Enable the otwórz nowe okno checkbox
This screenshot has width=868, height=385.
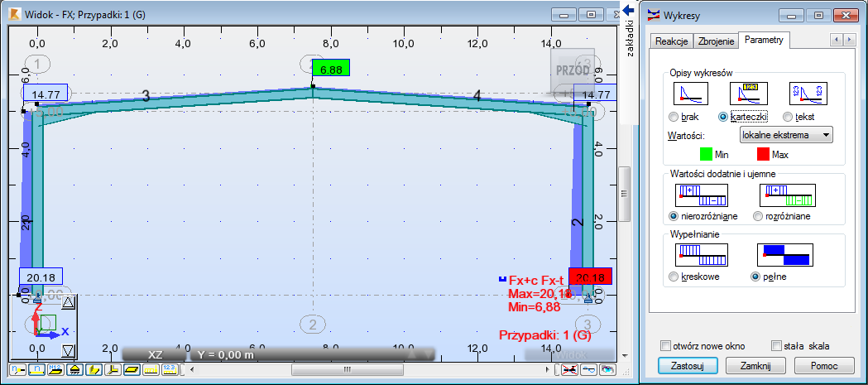click(666, 345)
